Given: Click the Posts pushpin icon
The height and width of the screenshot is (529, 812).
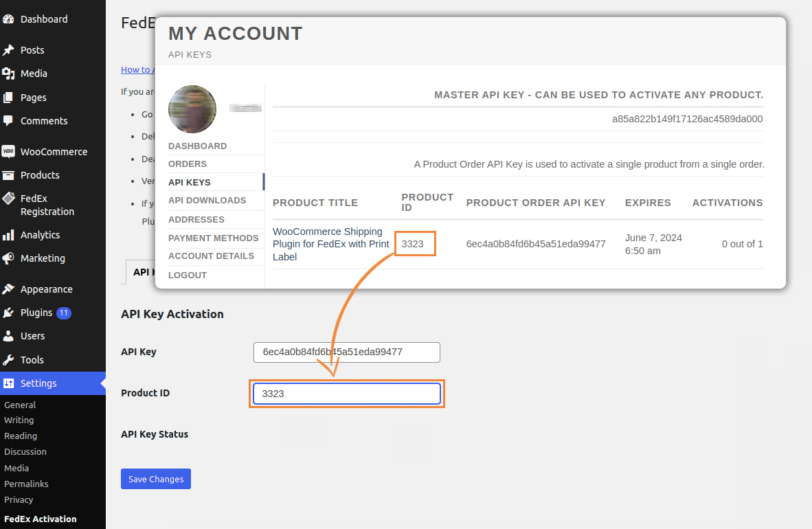Looking at the screenshot, I should [8, 50].
